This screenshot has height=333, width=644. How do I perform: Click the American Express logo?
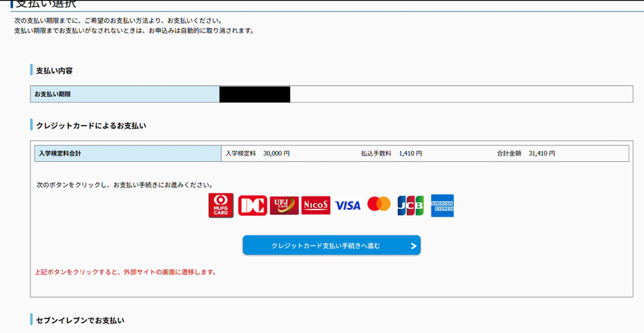tap(442, 205)
